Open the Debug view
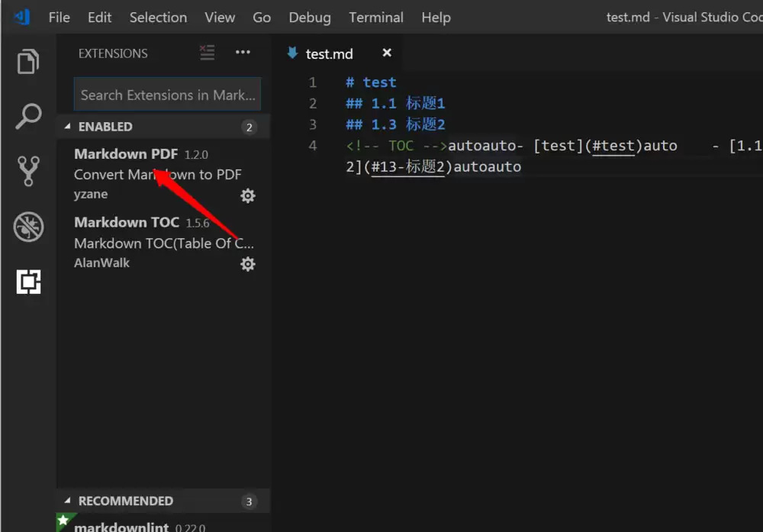Image resolution: width=763 pixels, height=532 pixels. [x=27, y=227]
